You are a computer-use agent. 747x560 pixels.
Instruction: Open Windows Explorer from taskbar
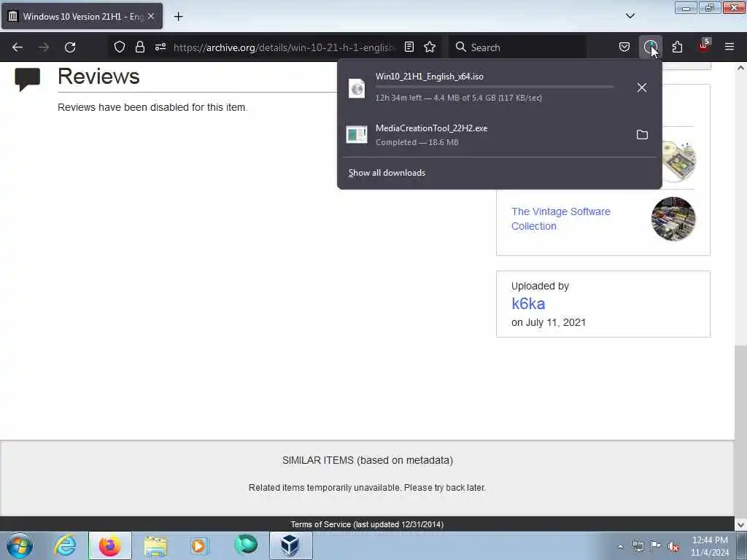pyautogui.click(x=155, y=545)
